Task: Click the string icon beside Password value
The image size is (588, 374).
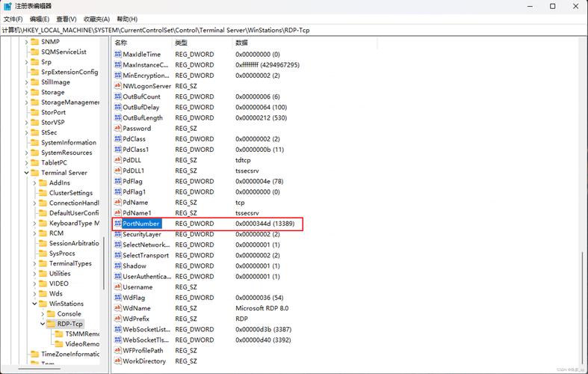Action: pos(117,129)
